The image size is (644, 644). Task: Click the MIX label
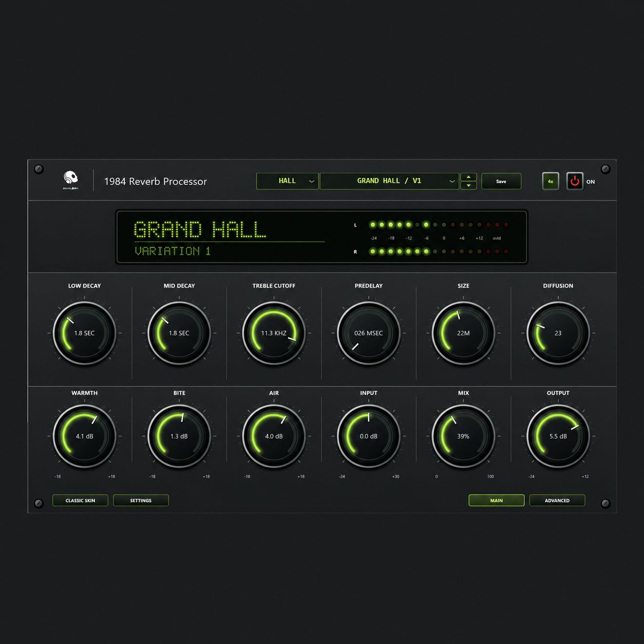pyautogui.click(x=463, y=393)
